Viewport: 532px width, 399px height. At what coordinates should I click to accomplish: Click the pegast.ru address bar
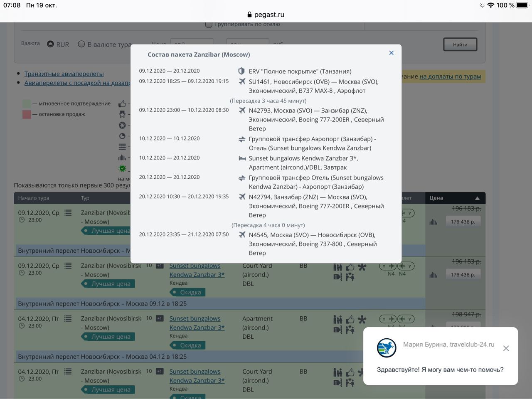tap(266, 15)
